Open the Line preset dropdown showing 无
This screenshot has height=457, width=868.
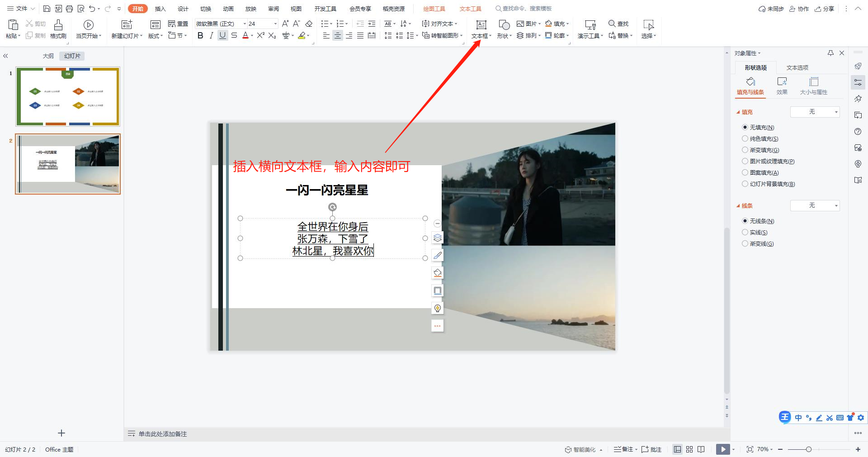click(x=815, y=205)
